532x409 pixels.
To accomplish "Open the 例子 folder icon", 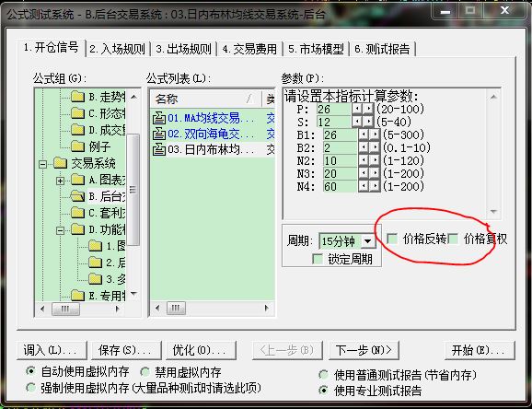I will 77,146.
